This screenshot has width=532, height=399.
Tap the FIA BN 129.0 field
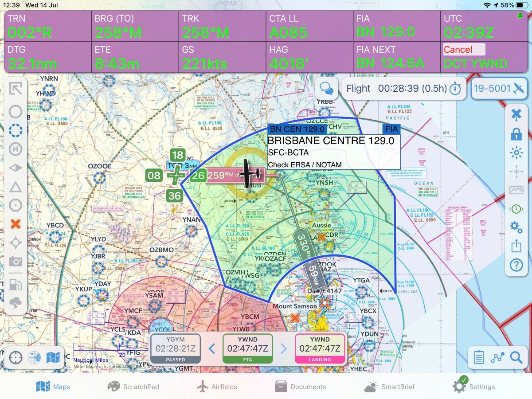(397, 26)
